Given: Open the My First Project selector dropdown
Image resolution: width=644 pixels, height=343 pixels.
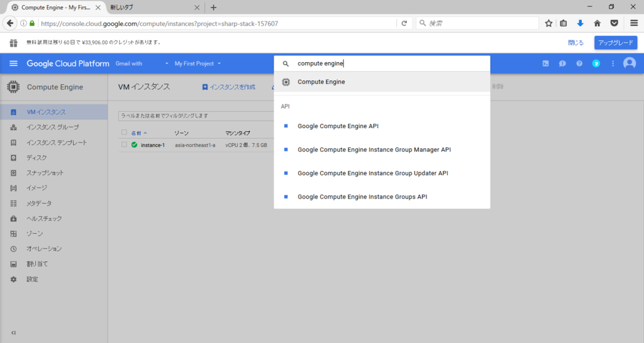Looking at the screenshot, I should [197, 63].
